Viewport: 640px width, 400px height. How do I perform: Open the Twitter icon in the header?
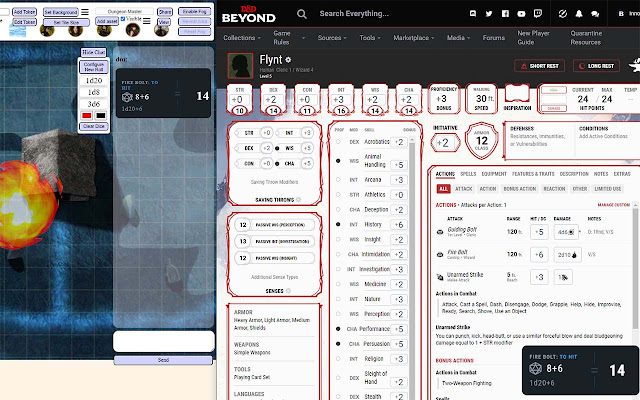coord(489,13)
